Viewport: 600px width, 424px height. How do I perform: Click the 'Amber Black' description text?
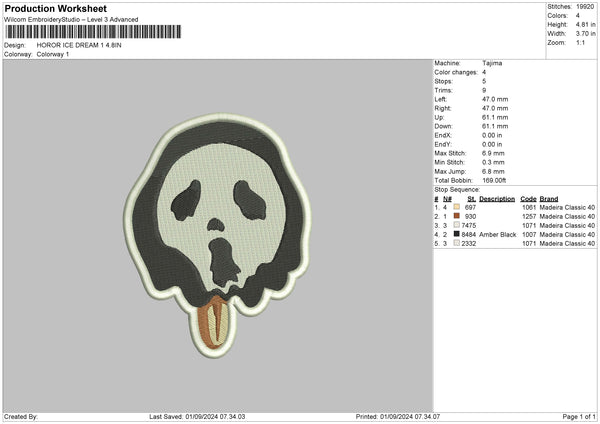(497, 235)
